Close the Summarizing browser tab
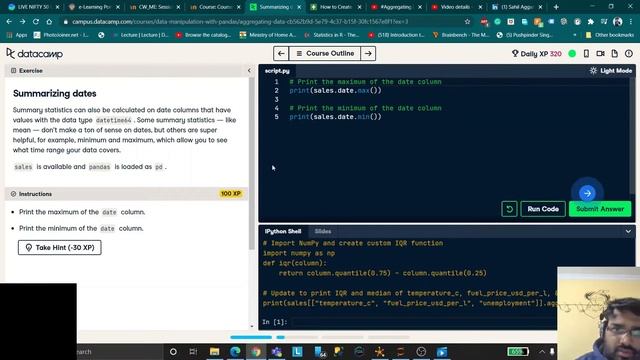 pyautogui.click(x=299, y=7)
